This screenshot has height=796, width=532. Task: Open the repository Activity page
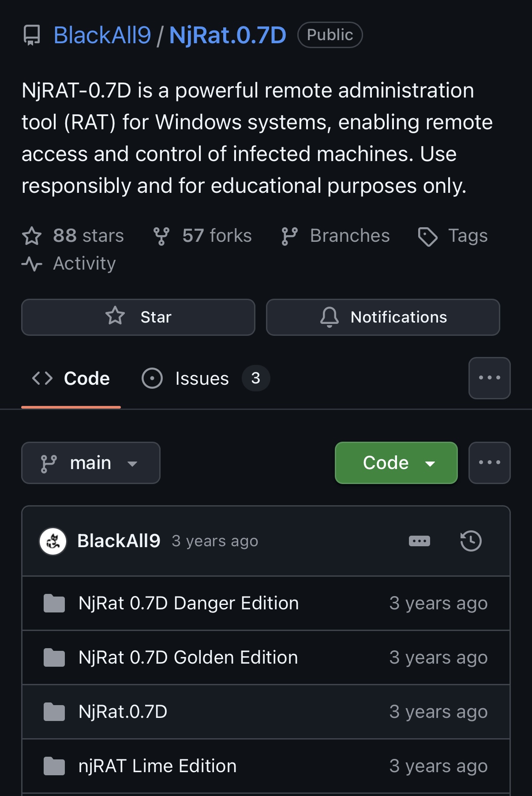pyautogui.click(x=69, y=263)
